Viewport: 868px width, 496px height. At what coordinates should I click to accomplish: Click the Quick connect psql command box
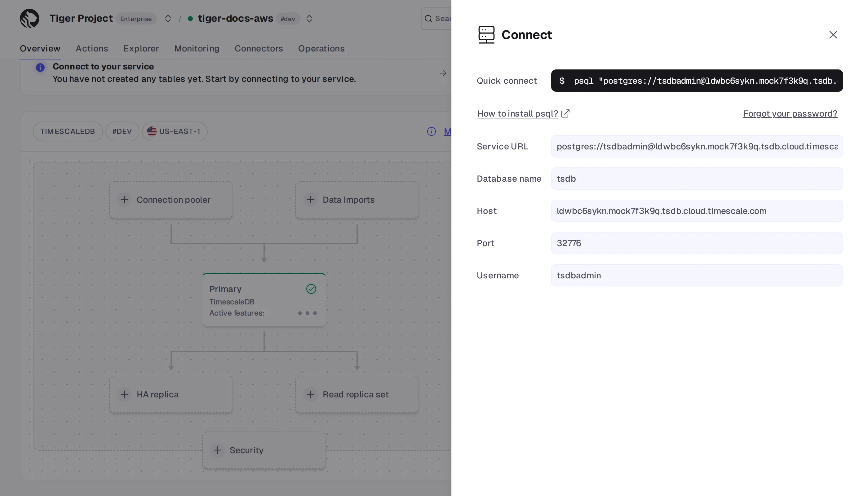point(697,81)
